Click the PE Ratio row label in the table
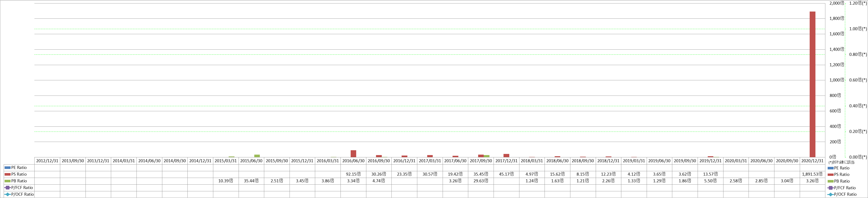The width and height of the screenshot is (868, 198). coord(19,168)
